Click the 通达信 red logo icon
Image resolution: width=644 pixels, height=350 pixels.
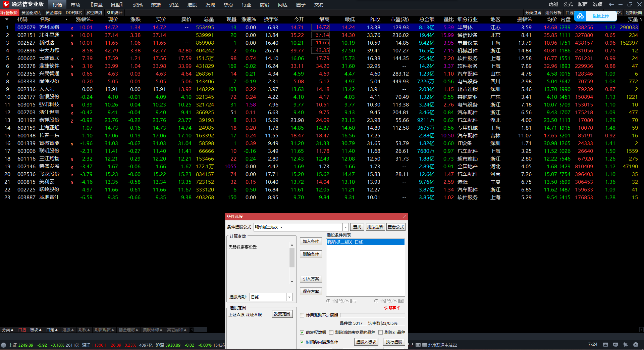[x=6, y=4]
